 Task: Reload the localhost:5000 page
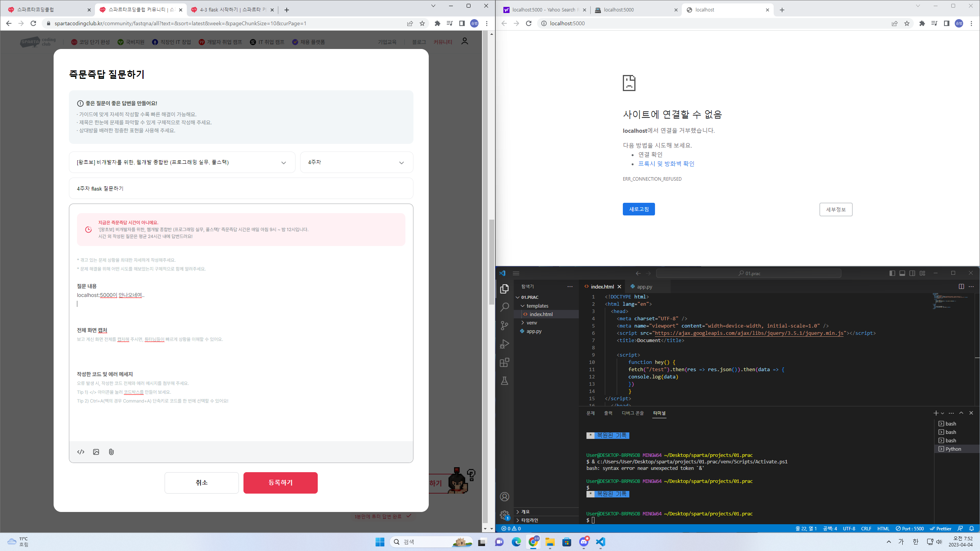coord(529,23)
